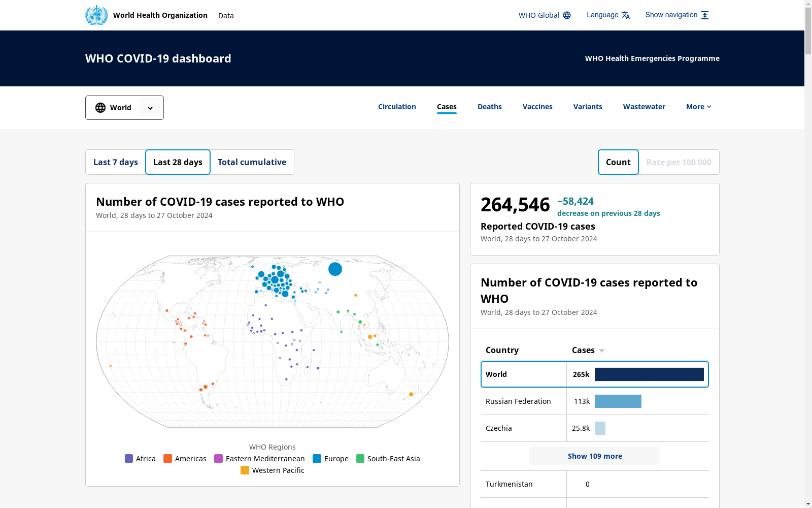Screen dimensions: 812x508
Task: Click the WHO emblem logo
Action: [96, 15]
